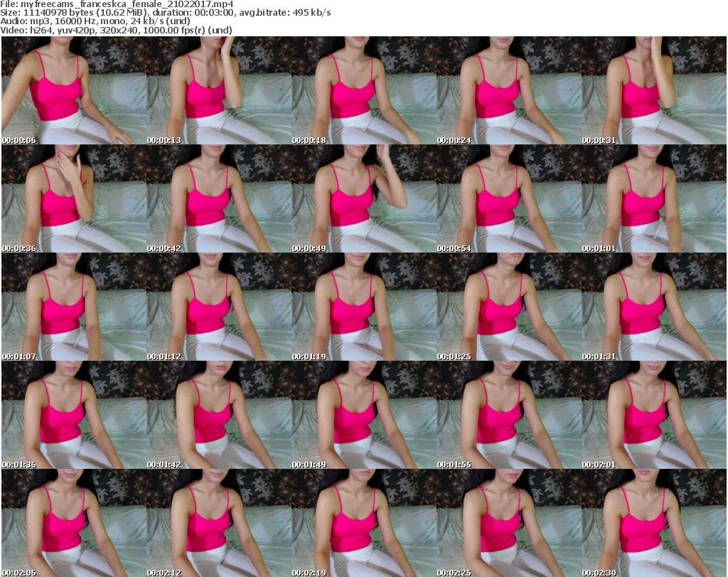Click the File name header line
728x577 pixels.
point(117,4)
